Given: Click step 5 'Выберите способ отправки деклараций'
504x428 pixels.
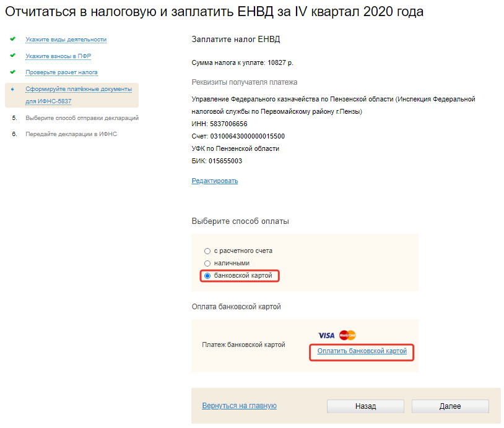Looking at the screenshot, I should tap(82, 118).
